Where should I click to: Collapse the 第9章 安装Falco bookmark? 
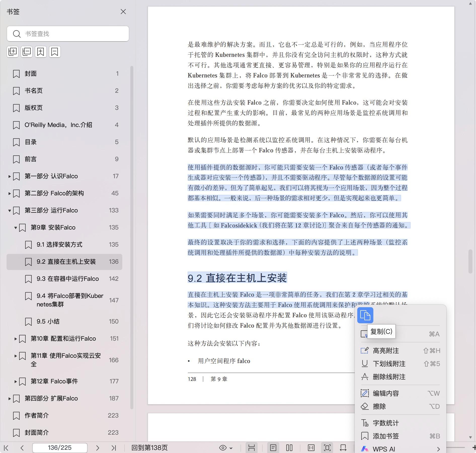[16, 228]
